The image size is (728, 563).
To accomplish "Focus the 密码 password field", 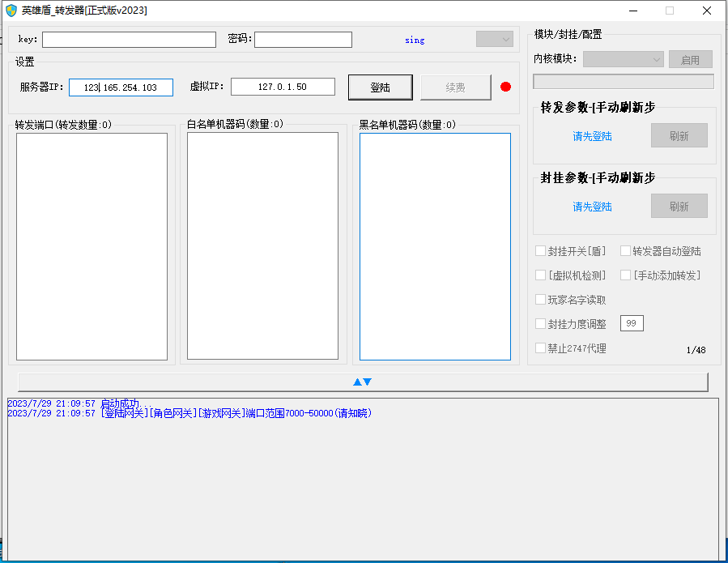I will [x=303, y=40].
